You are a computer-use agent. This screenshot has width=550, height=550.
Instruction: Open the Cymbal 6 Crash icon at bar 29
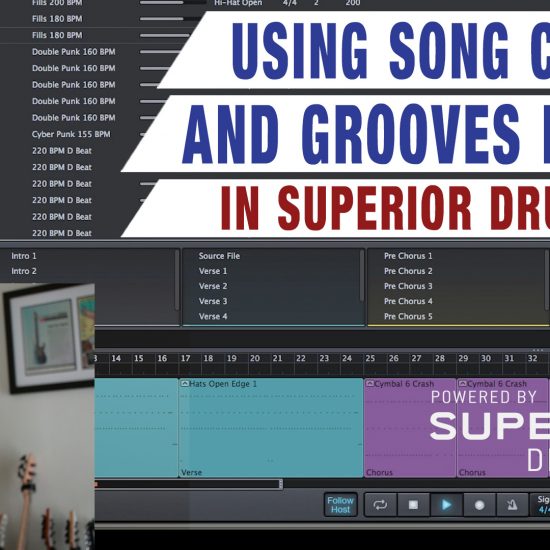pyautogui.click(x=462, y=383)
